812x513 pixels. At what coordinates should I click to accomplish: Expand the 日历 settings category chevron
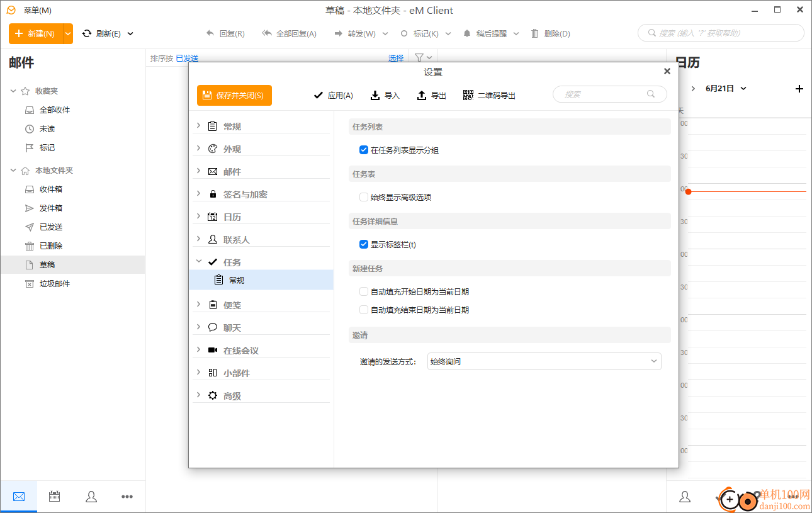tap(198, 217)
